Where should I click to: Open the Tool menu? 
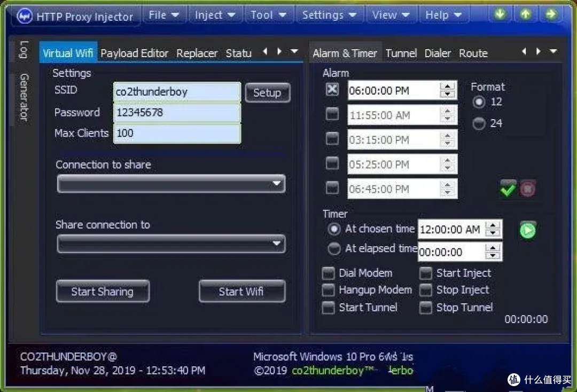[x=268, y=15]
